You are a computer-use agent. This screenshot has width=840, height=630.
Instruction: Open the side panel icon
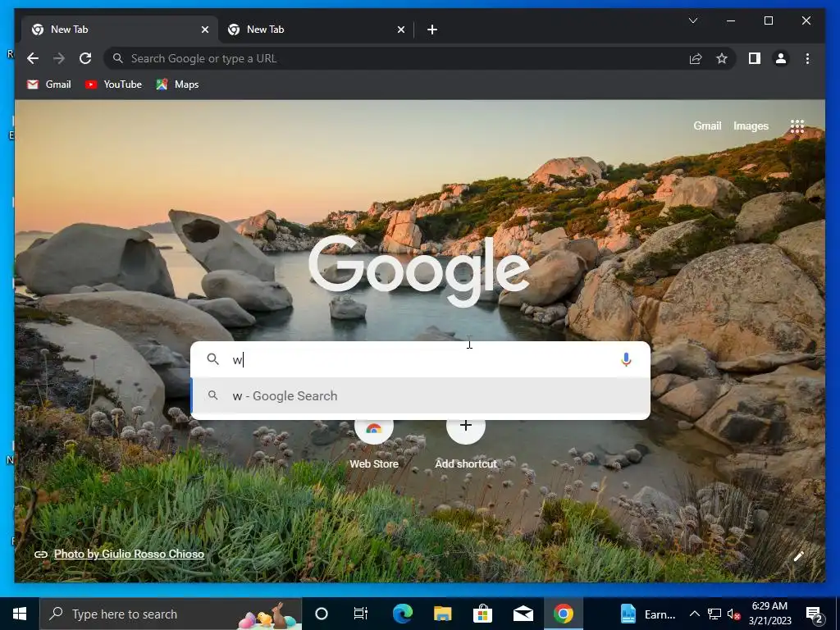tap(755, 58)
